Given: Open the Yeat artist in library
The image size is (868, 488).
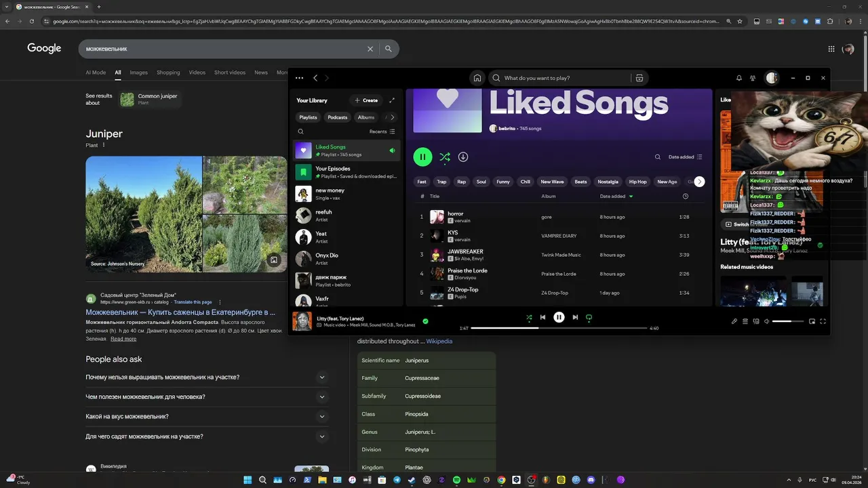Looking at the screenshot, I should point(347,237).
